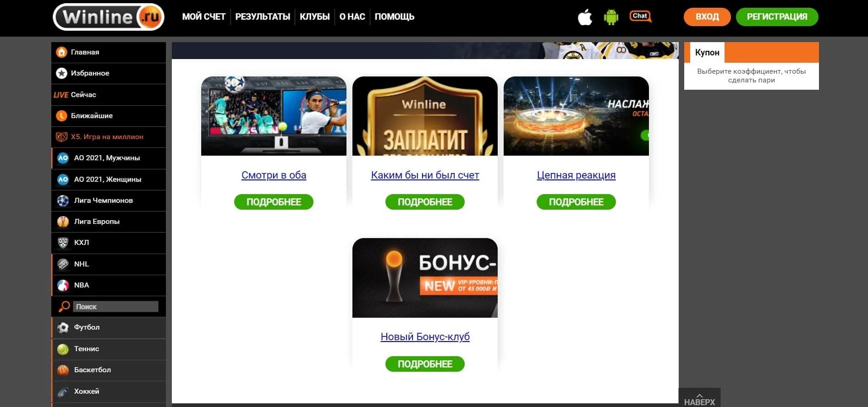Image resolution: width=868 pixels, height=407 pixels.
Task: Click the X5 dice icon in the sidebar
Action: pyautogui.click(x=61, y=137)
